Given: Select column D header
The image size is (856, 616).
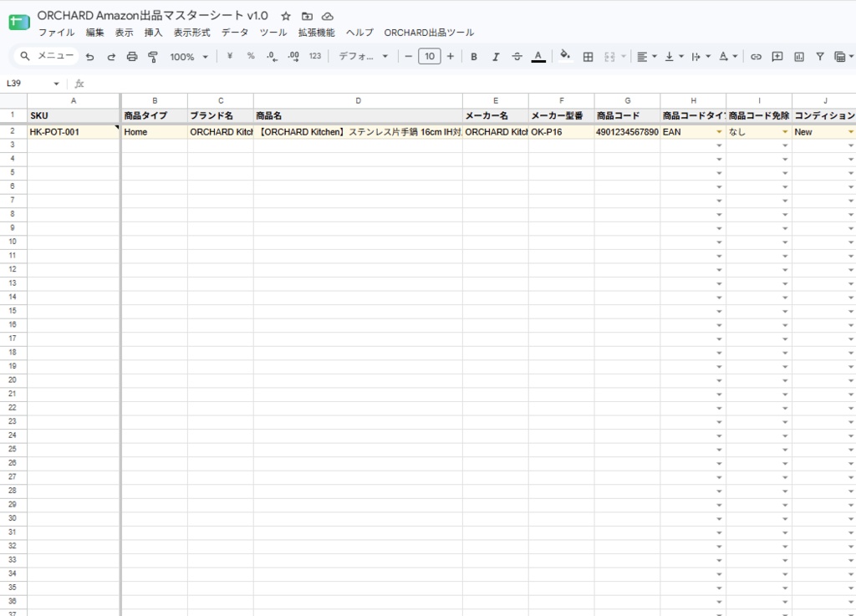Looking at the screenshot, I should (x=358, y=100).
